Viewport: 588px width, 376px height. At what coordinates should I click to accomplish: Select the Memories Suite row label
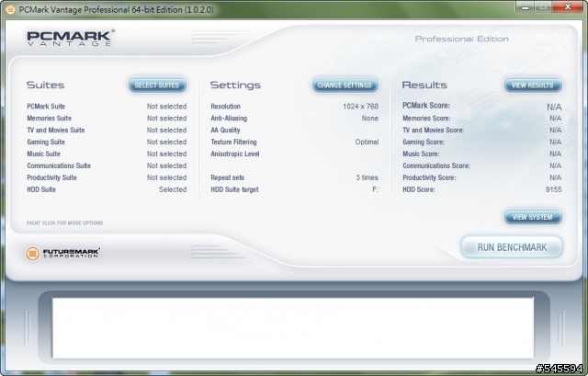pyautogui.click(x=49, y=119)
